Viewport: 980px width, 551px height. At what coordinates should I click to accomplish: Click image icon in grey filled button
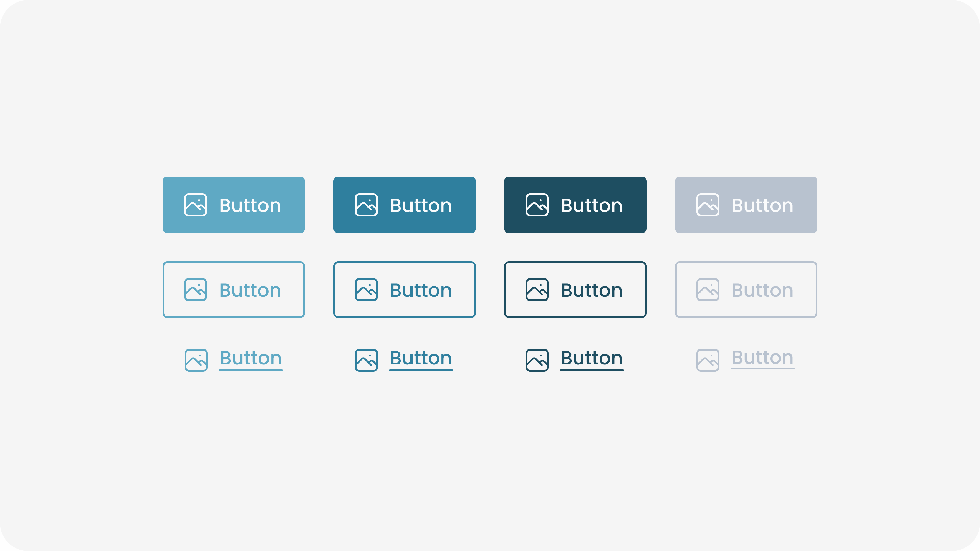coord(708,205)
